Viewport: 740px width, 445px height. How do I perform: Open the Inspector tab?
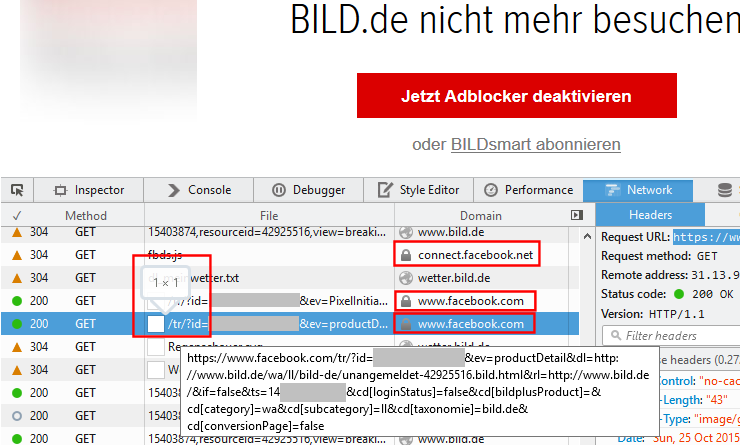89,190
